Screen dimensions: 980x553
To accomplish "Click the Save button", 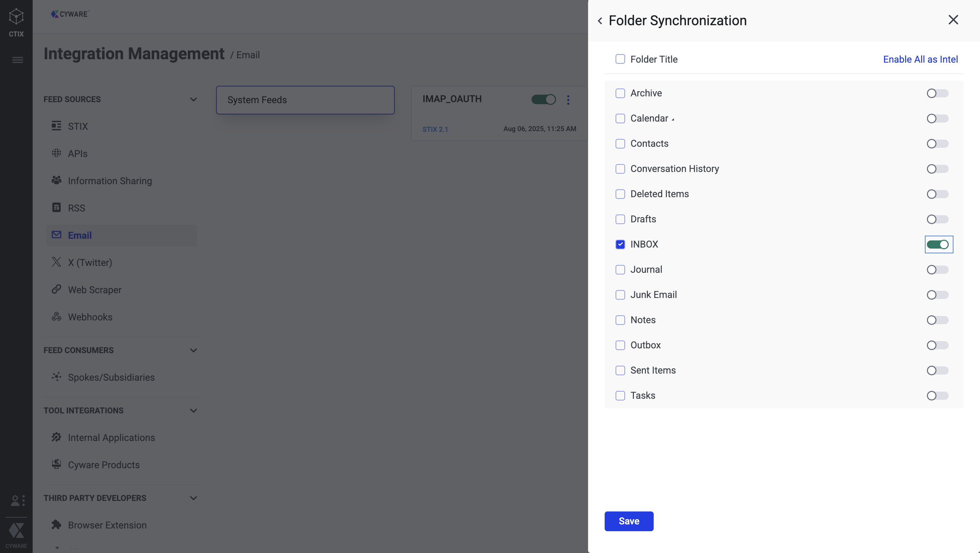I will point(628,521).
